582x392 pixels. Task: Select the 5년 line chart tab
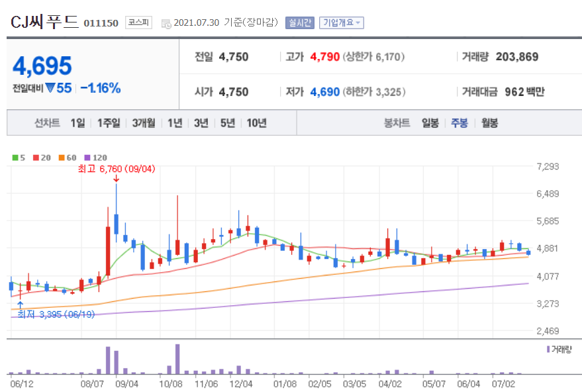point(228,123)
